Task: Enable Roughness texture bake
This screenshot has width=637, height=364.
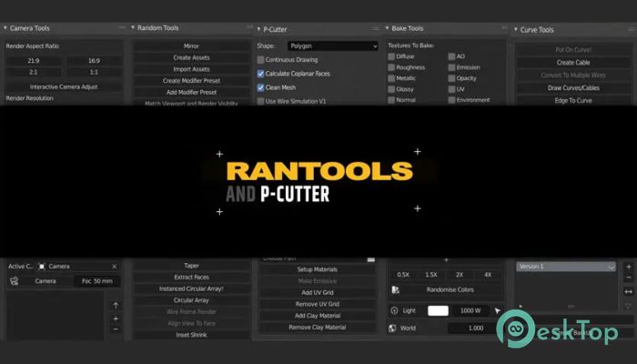Action: [391, 67]
